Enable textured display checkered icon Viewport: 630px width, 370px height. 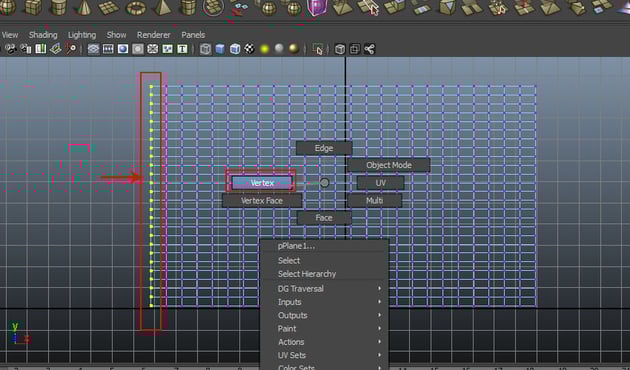pyautogui.click(x=250, y=49)
